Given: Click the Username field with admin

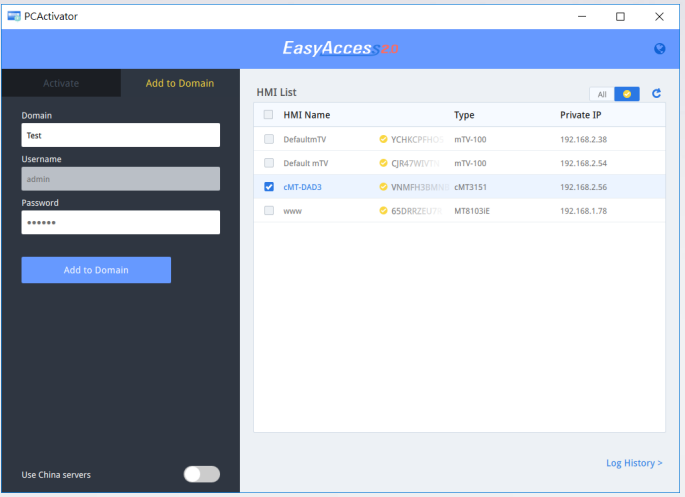Looking at the screenshot, I should coord(121,179).
